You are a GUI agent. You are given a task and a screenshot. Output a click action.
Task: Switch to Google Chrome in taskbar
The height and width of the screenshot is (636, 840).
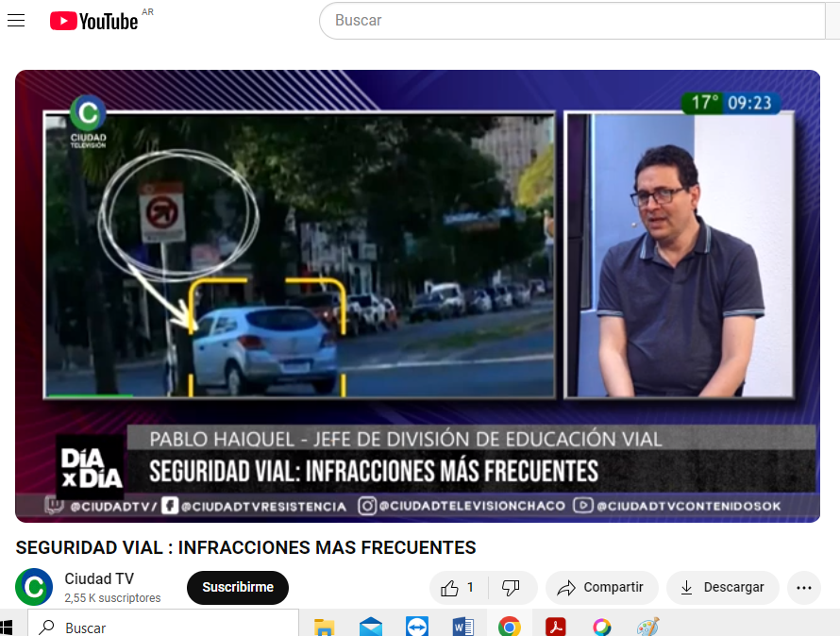509,627
